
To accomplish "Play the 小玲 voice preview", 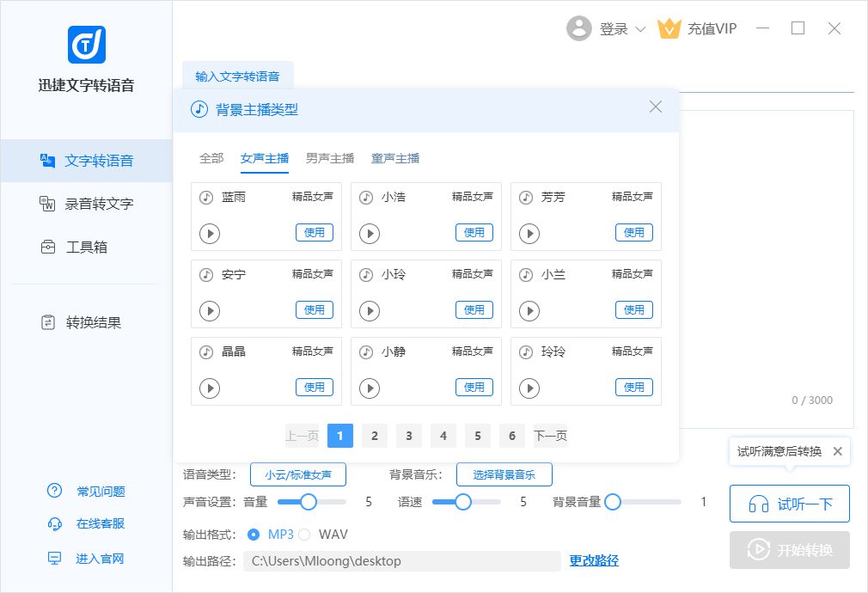I will click(x=370, y=311).
